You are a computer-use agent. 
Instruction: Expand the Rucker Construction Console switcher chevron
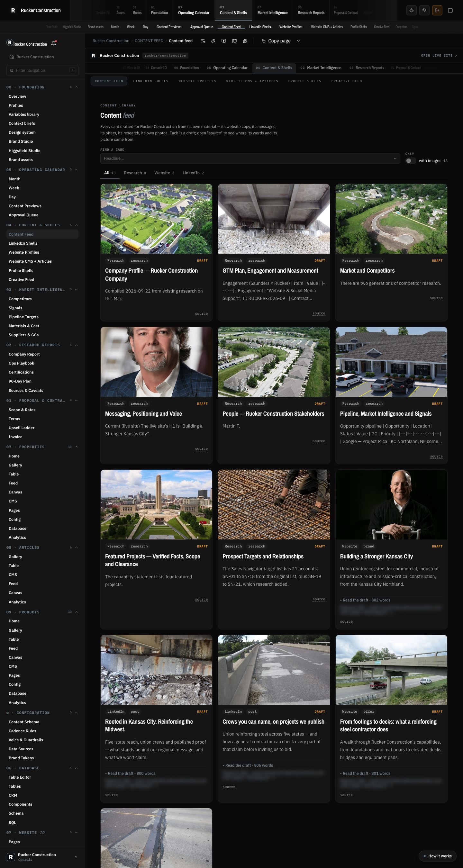[x=76, y=857]
